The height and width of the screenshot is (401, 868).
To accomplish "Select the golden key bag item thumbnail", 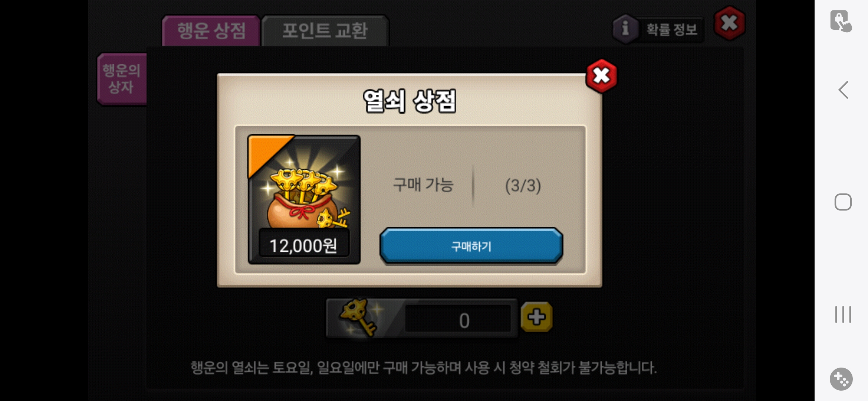I will [304, 199].
